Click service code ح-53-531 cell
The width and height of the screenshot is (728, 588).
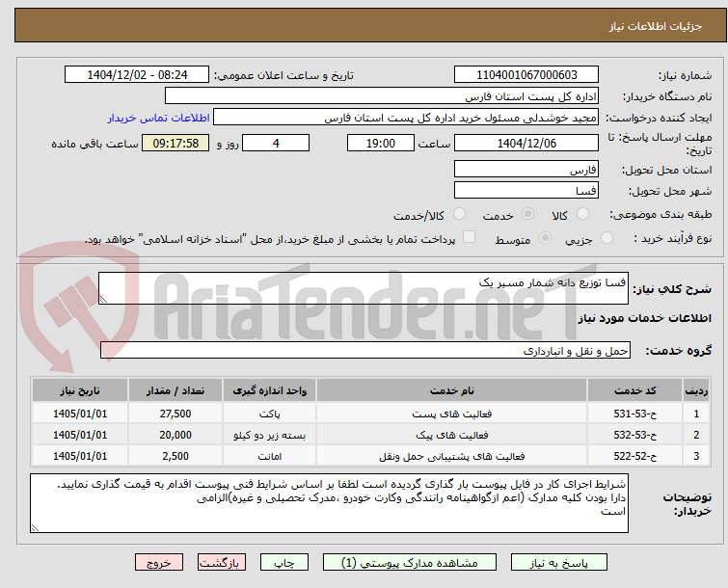click(634, 414)
